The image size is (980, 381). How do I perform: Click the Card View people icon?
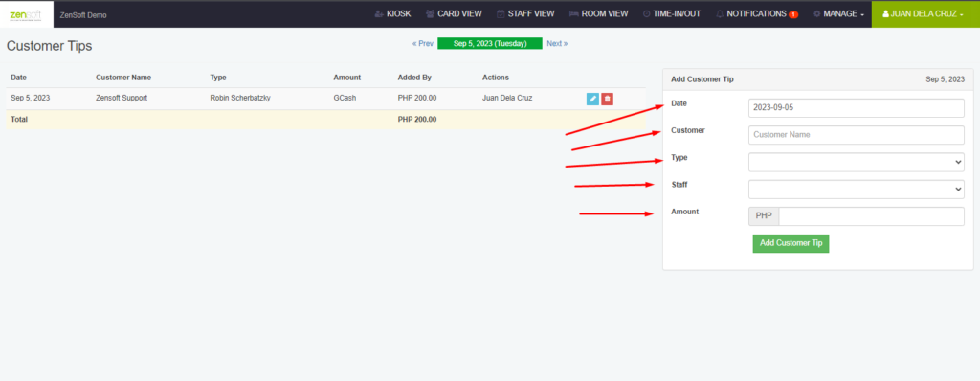click(x=430, y=13)
